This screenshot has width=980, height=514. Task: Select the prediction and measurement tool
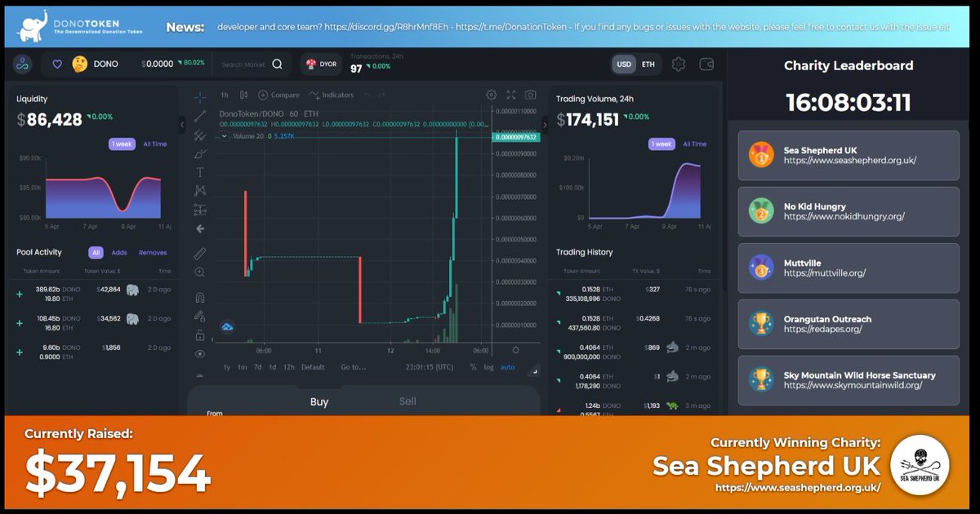pos(200,210)
